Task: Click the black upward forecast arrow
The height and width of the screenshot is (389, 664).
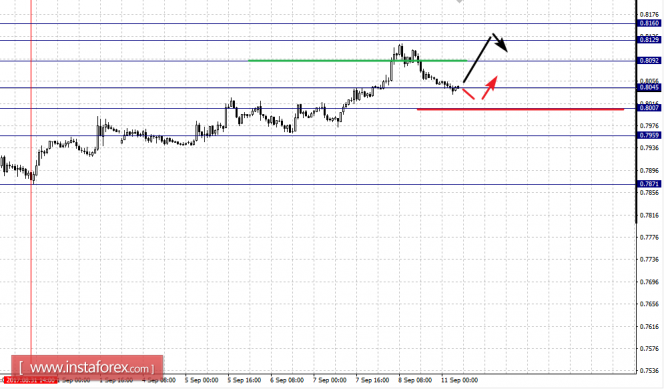Action: 477,59
